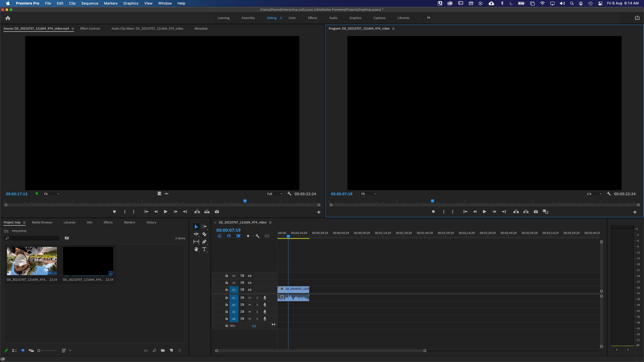Open the Effect Controls tab
The image size is (644, 362).
pos(90,28)
